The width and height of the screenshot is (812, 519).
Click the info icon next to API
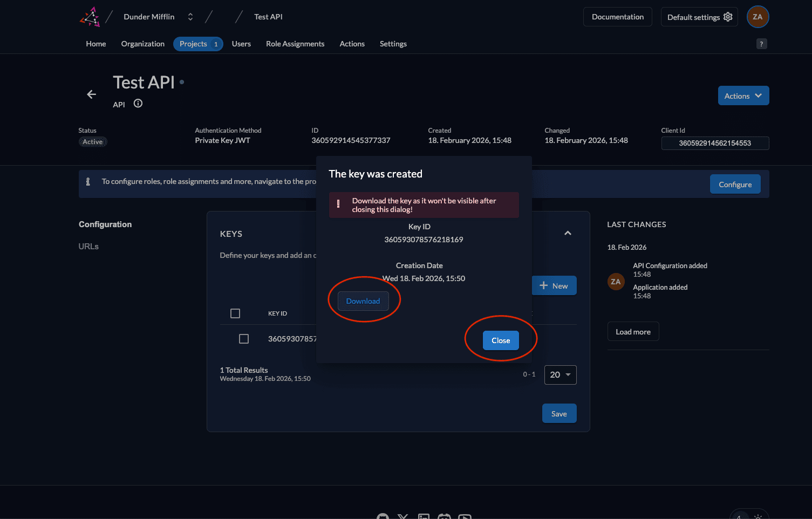[x=138, y=104]
